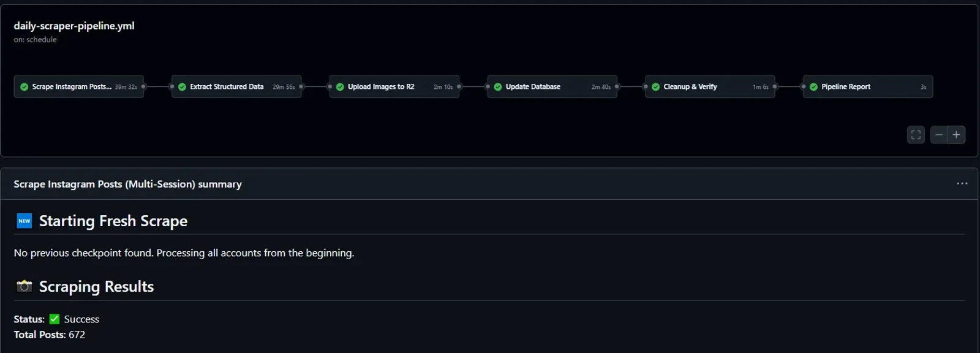
Task: Click success icon on Pipeline Report job
Action: [x=813, y=87]
